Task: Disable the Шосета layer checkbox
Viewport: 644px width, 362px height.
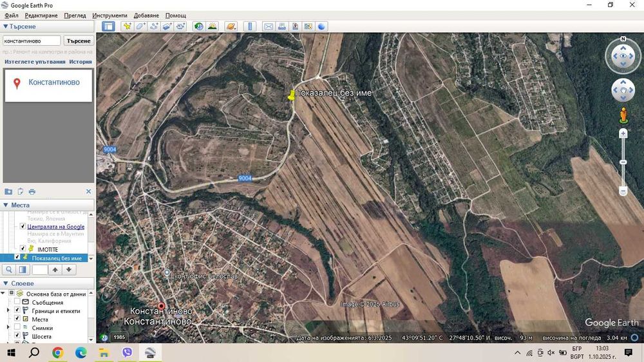Action: pos(17,336)
